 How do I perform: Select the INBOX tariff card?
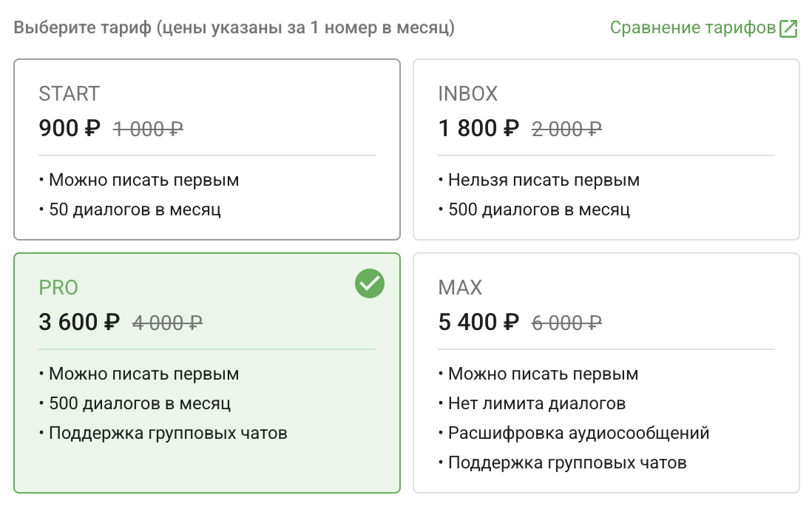pos(606,149)
